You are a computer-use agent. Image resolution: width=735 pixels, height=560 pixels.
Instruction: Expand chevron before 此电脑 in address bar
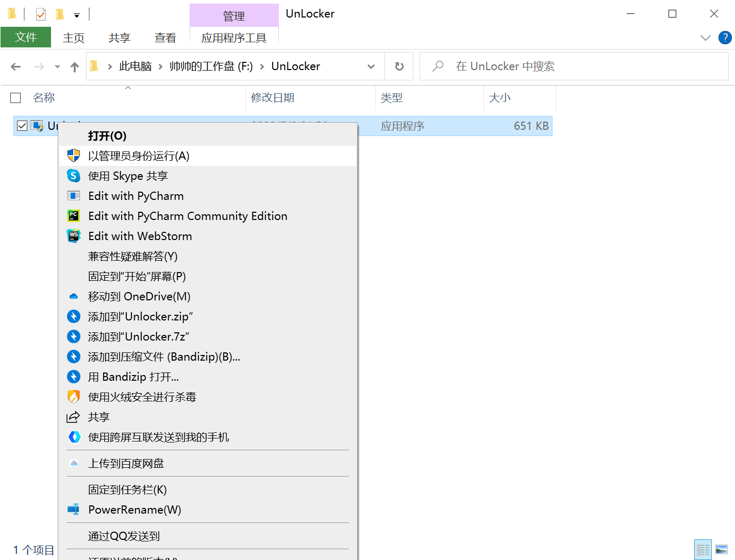[110, 66]
